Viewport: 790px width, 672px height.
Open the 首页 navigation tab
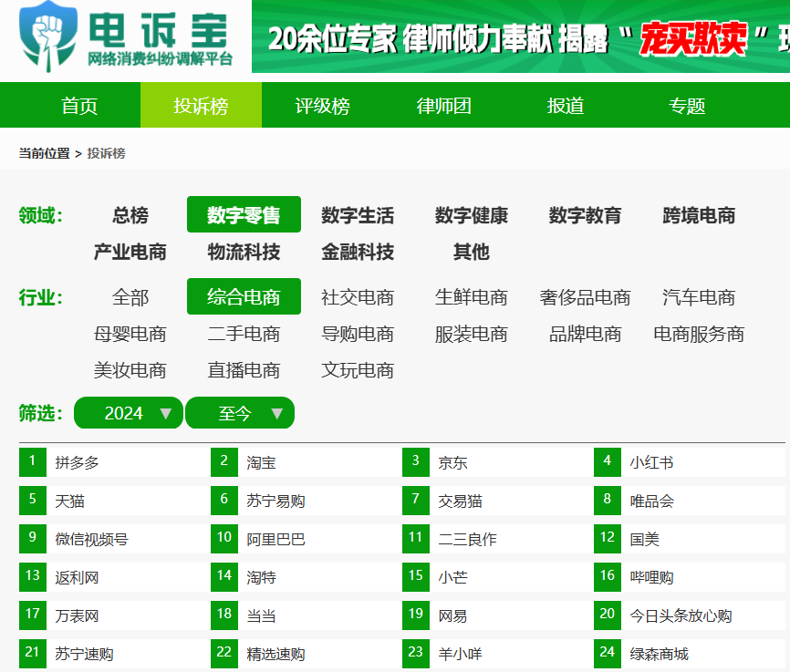(79, 106)
